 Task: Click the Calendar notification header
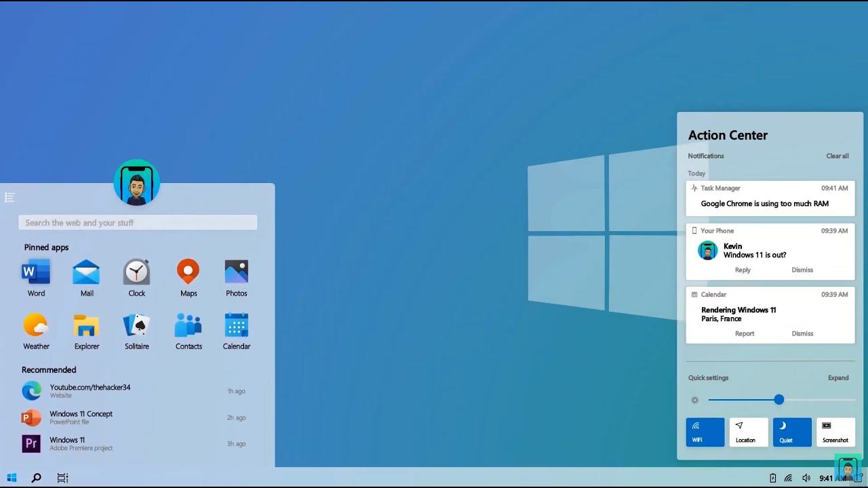click(x=713, y=295)
